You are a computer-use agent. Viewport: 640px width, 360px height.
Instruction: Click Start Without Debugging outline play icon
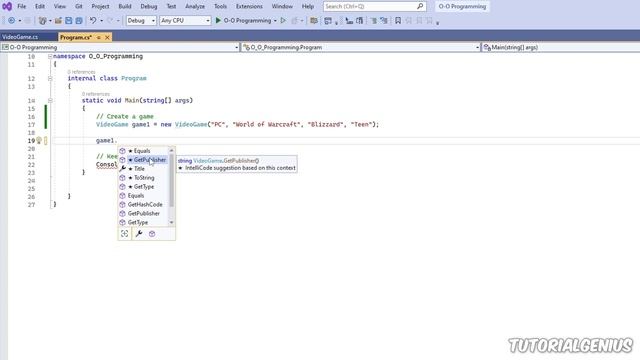(283, 20)
